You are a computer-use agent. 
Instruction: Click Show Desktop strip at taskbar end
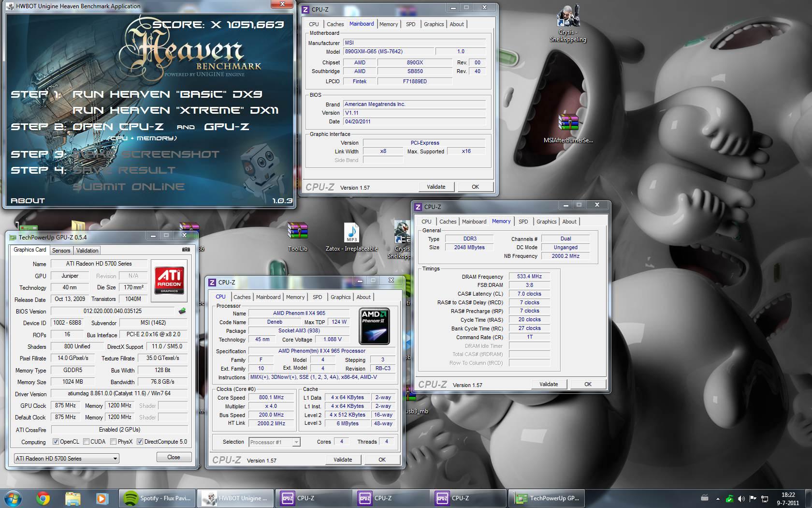809,498
